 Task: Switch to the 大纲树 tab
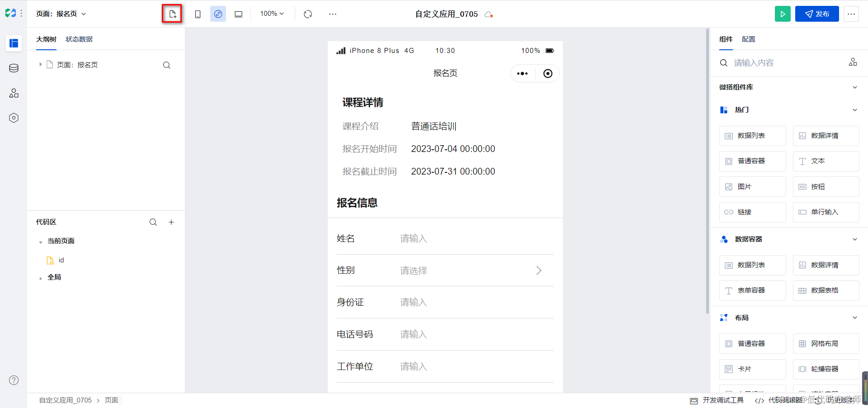click(46, 39)
